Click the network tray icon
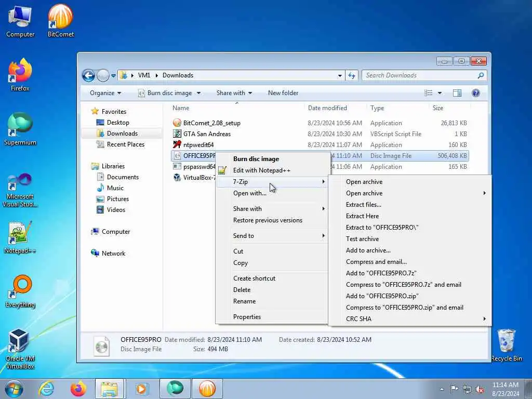The image size is (532, 399). pos(467,390)
